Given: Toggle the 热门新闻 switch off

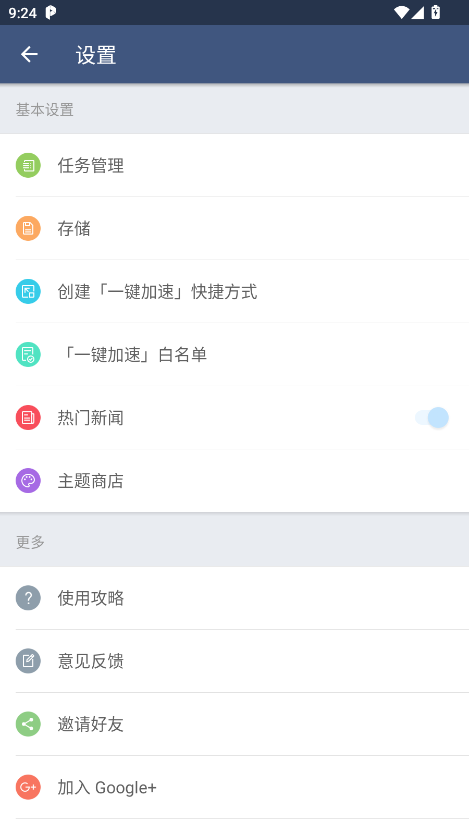Looking at the screenshot, I should (x=432, y=418).
